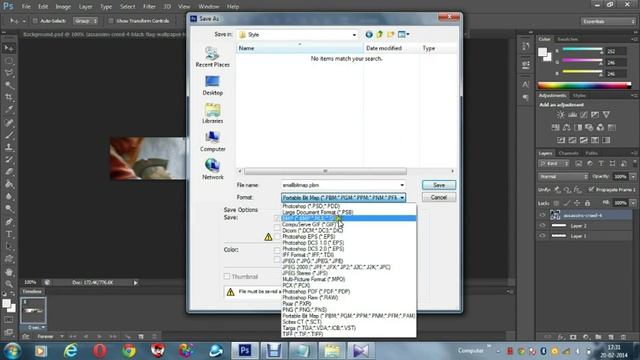Click the Cancel button

tap(439, 198)
